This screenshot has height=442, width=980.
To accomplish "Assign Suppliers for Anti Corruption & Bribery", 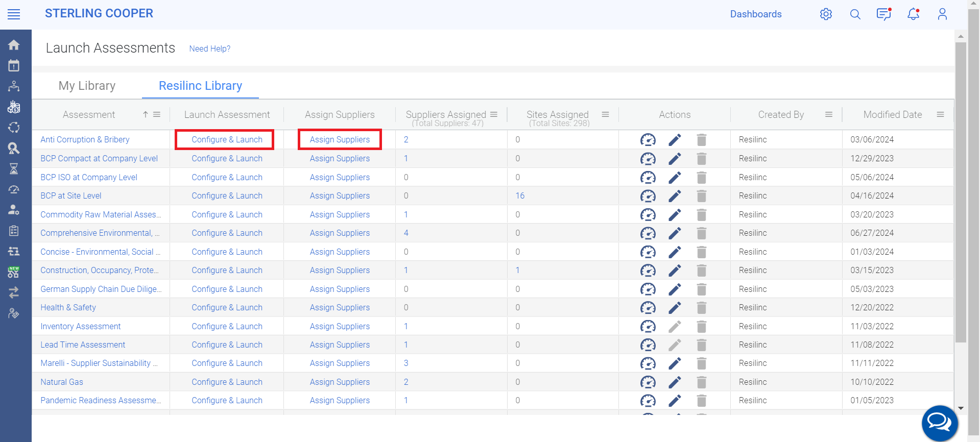I will tap(340, 140).
